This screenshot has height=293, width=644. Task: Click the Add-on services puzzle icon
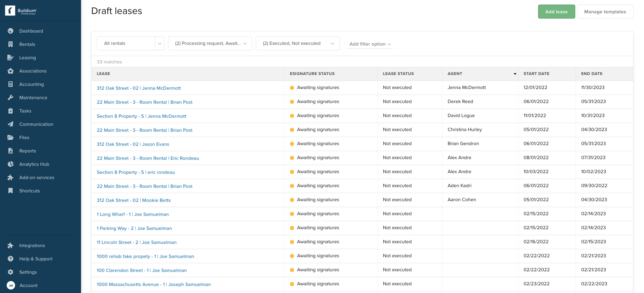(11, 177)
